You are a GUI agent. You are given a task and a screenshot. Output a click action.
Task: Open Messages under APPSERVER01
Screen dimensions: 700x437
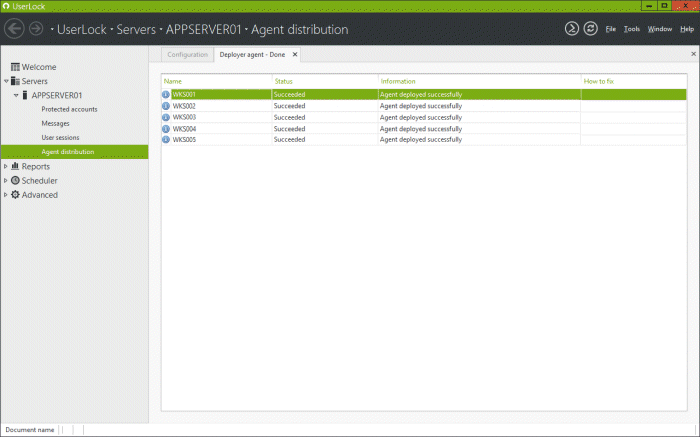(55, 123)
